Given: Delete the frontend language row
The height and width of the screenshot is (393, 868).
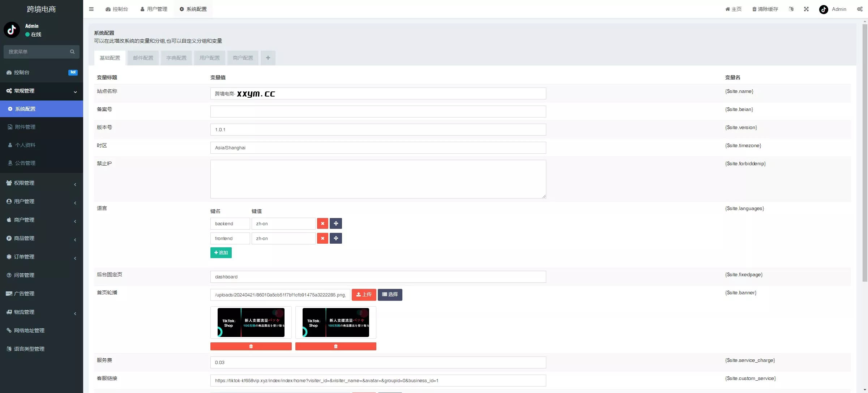Looking at the screenshot, I should coord(322,238).
